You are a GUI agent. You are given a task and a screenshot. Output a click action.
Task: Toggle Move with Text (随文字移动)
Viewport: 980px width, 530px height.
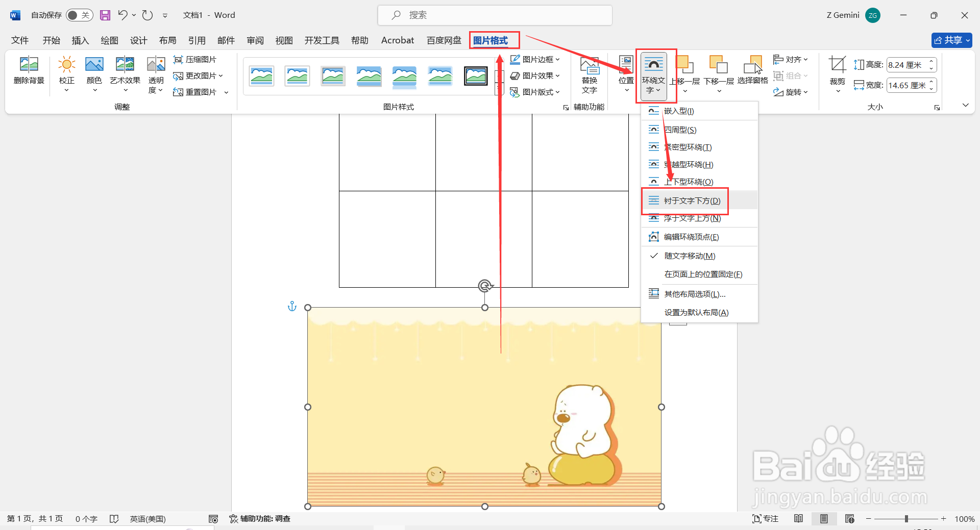pyautogui.click(x=699, y=256)
